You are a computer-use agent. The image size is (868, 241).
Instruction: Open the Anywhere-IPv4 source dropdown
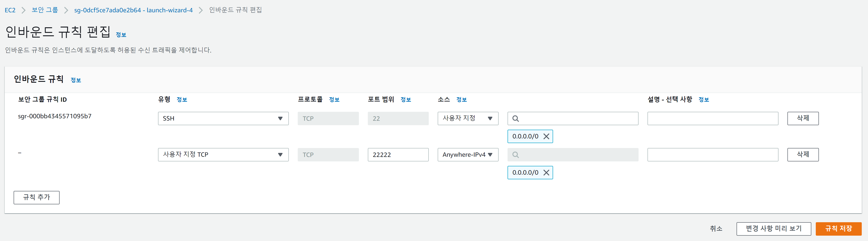pyautogui.click(x=468, y=154)
